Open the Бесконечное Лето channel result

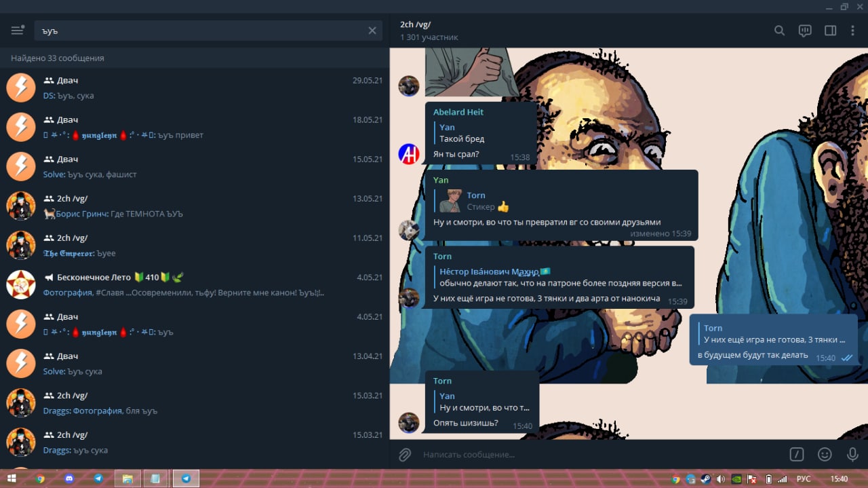pos(195,284)
